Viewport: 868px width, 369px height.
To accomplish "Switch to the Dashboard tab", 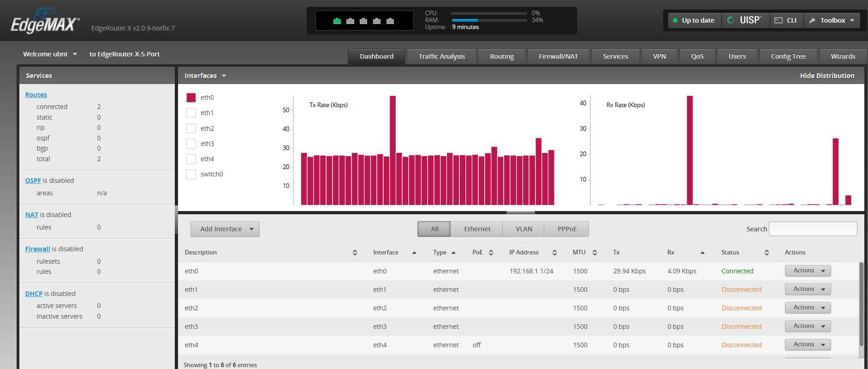I will pos(376,56).
